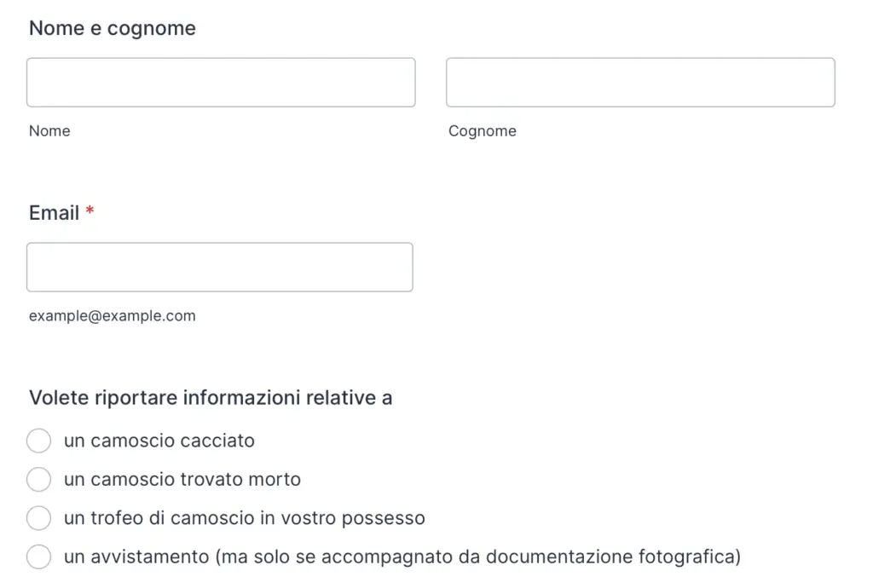The image size is (873, 588).
Task: Click the red required asterisk beside Email
Action: 90,211
